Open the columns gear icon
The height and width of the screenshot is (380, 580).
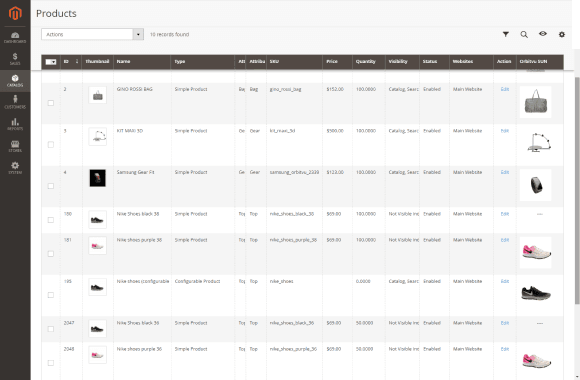(x=562, y=34)
